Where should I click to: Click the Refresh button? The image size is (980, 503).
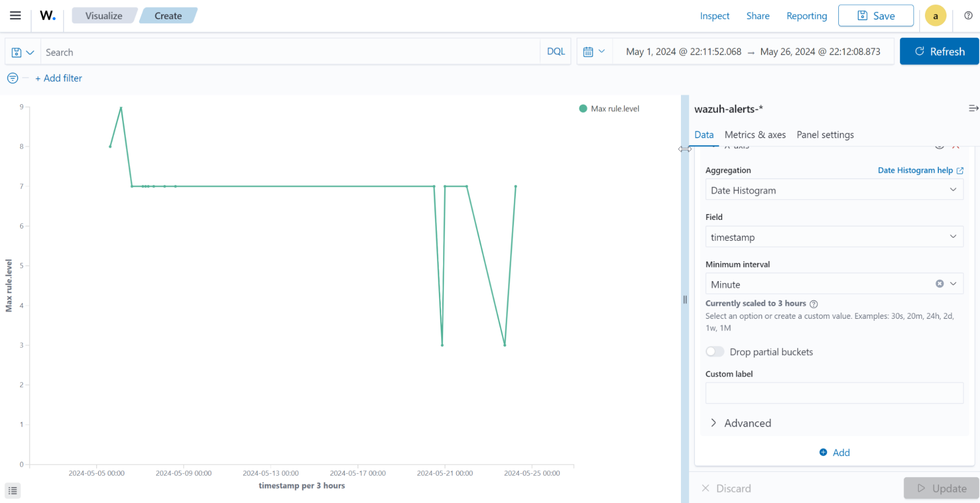[x=939, y=51]
